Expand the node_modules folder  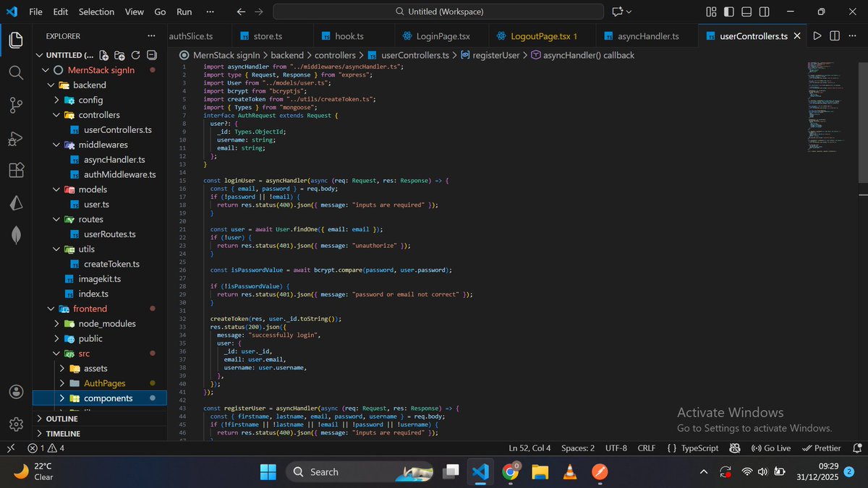57,323
